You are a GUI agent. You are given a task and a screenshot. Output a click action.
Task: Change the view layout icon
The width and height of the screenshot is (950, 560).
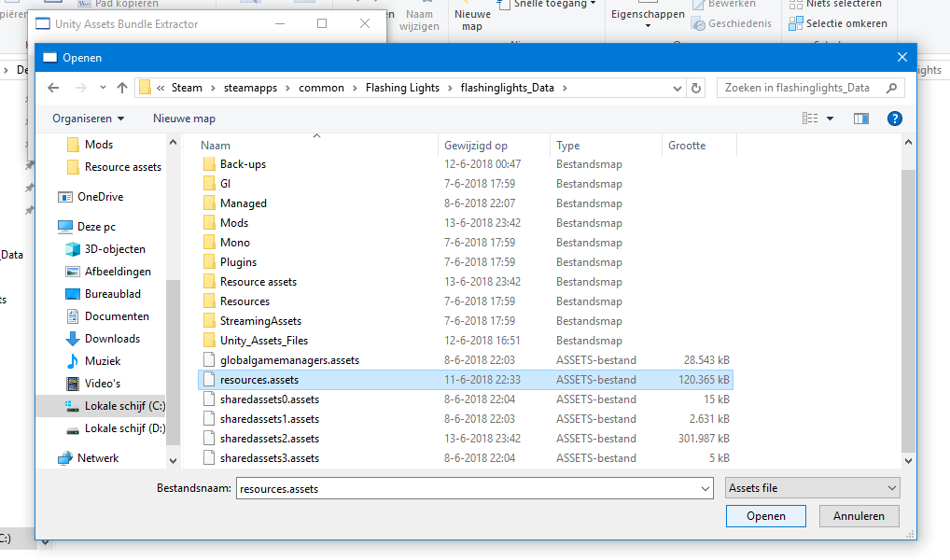click(x=810, y=119)
